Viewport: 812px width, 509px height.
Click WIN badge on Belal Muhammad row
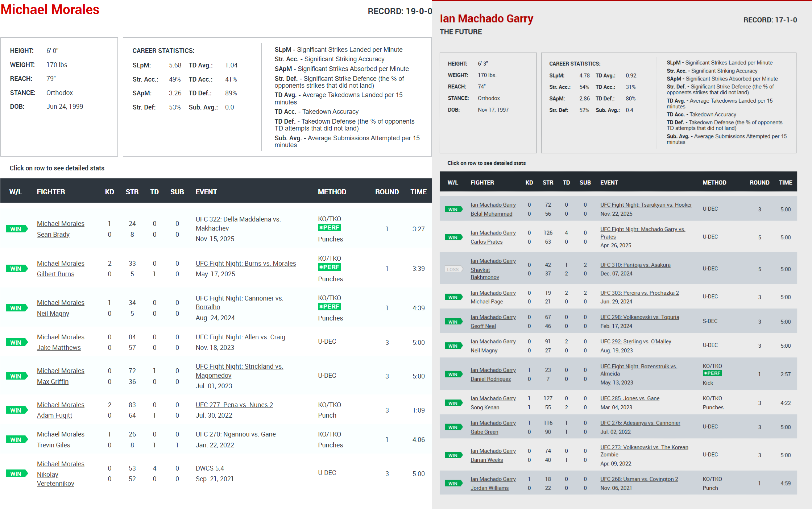coord(453,210)
